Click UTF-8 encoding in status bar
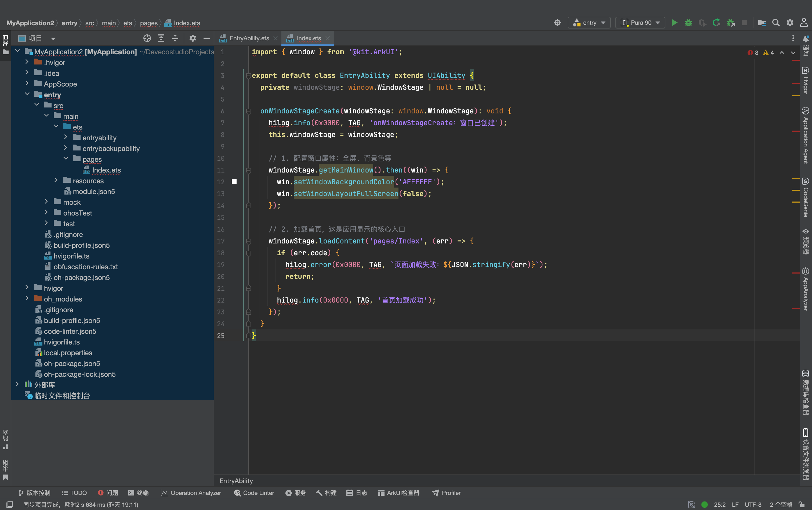 (x=753, y=505)
